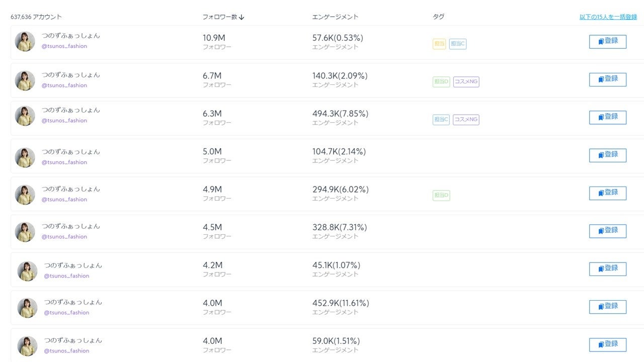Viewport: 644px width, 362px height.
Task: Select the yellow 担当 tag in the first row
Action: tap(439, 44)
